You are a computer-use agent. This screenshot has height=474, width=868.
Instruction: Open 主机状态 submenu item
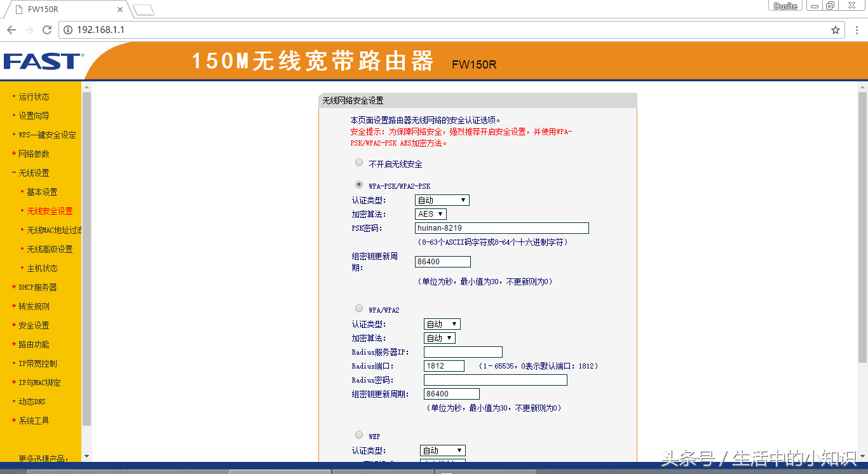coord(42,268)
